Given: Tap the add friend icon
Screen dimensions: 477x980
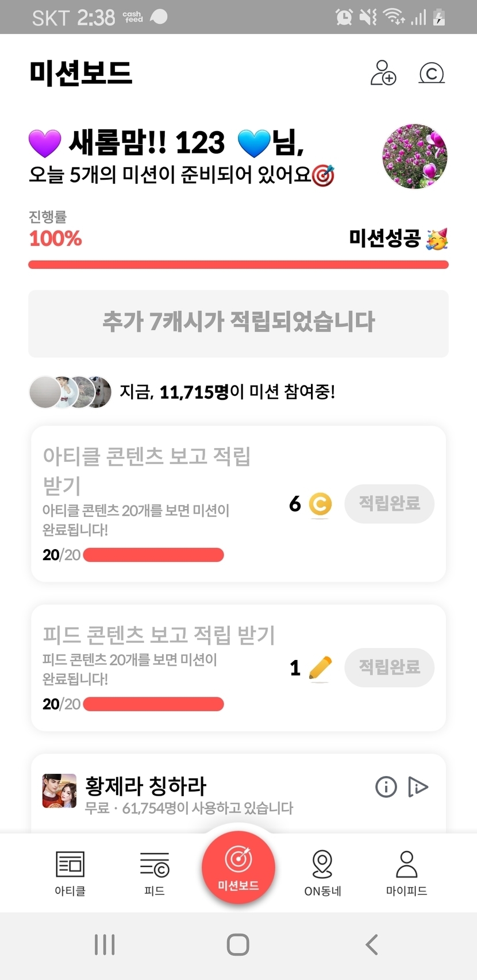Looking at the screenshot, I should click(383, 73).
